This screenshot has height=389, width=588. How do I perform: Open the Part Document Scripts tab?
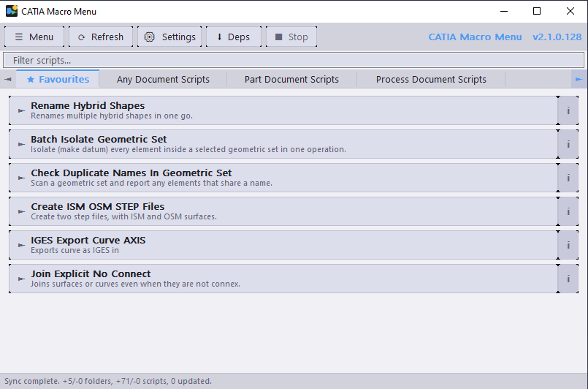pos(291,79)
